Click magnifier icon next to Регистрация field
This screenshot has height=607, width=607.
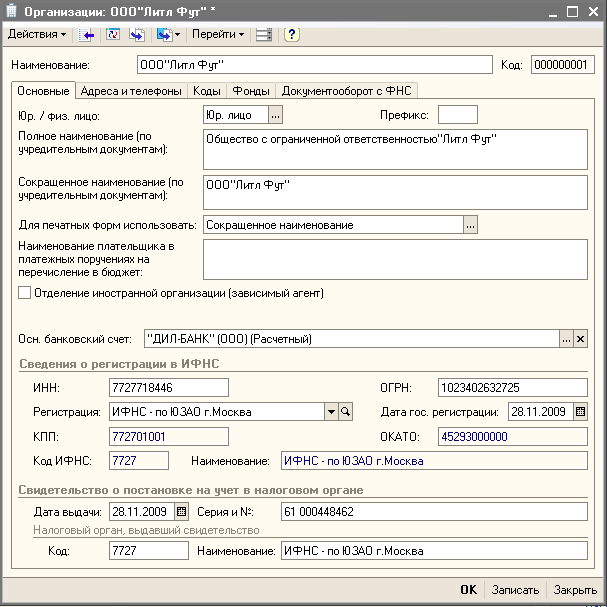click(346, 411)
